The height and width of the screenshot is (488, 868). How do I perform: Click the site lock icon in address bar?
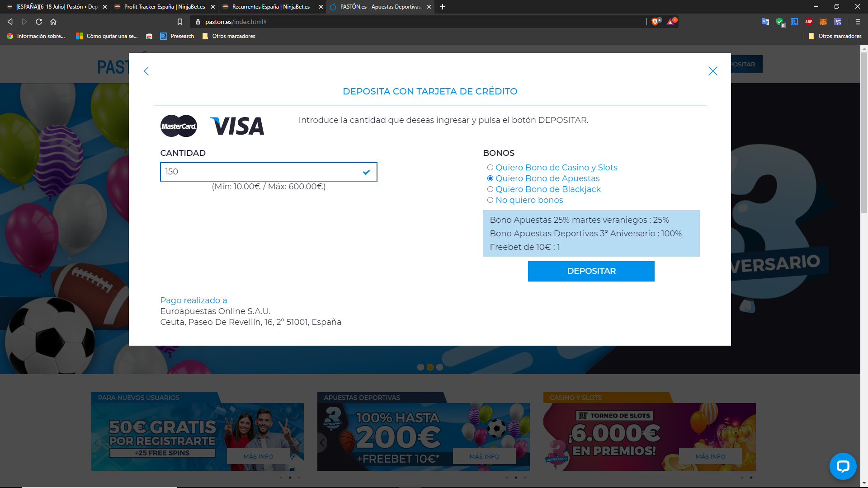(x=198, y=22)
